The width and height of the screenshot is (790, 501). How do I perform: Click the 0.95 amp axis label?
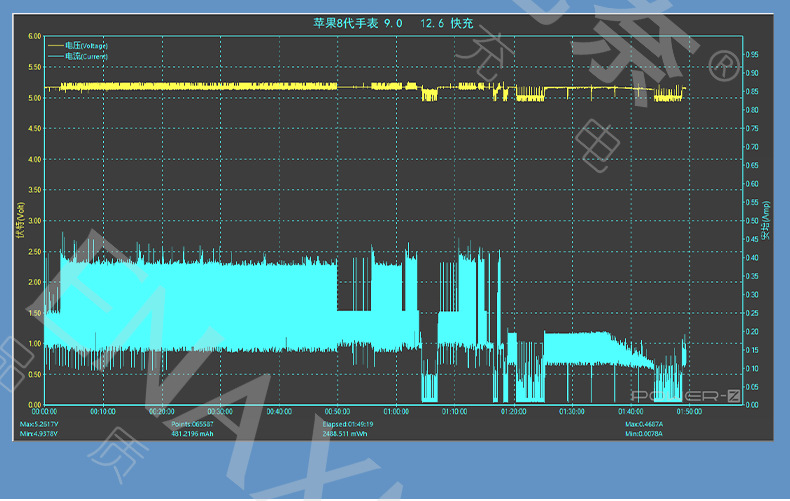[x=752, y=54]
